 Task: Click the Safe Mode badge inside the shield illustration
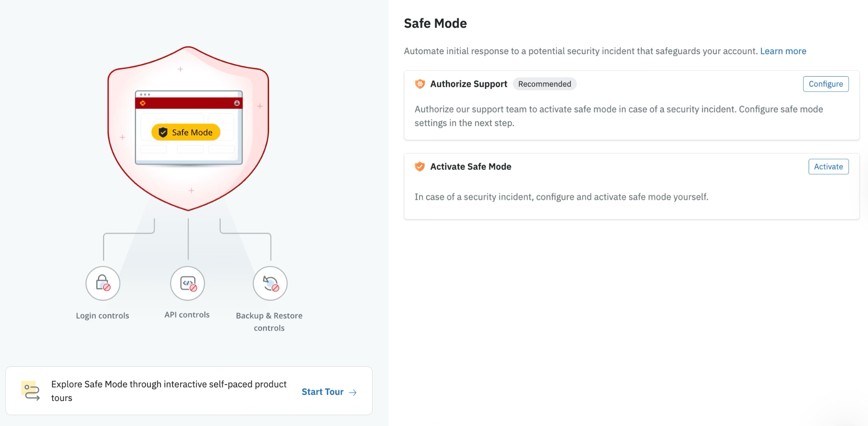point(186,132)
